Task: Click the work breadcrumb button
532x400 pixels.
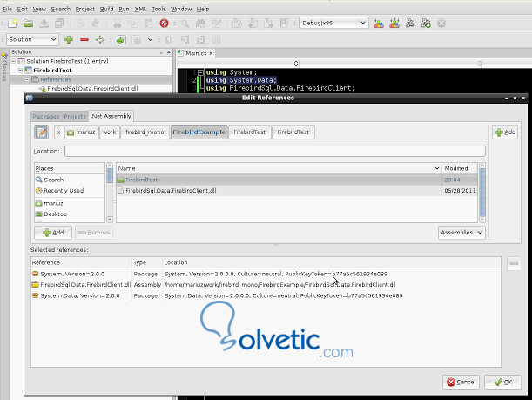Action: (x=109, y=132)
